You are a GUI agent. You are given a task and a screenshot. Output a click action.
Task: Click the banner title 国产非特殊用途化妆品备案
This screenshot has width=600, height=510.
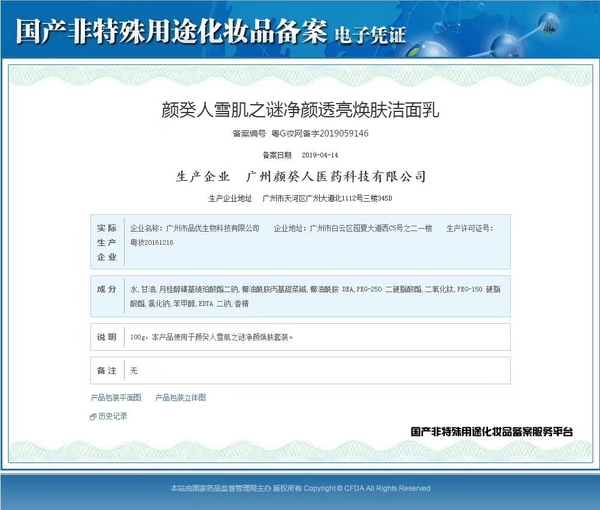pyautogui.click(x=171, y=31)
